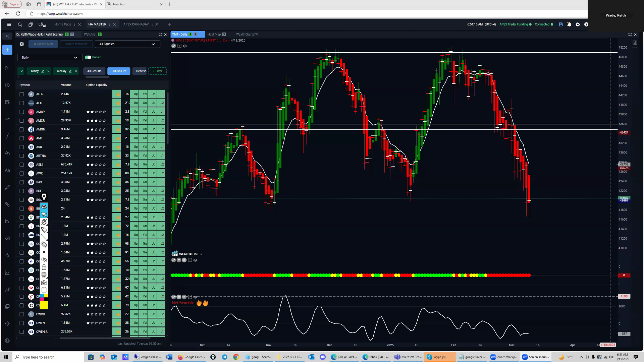Toggle chart indicator eye visibility icon
Viewport: 644px width, 362px height.
(184, 46)
